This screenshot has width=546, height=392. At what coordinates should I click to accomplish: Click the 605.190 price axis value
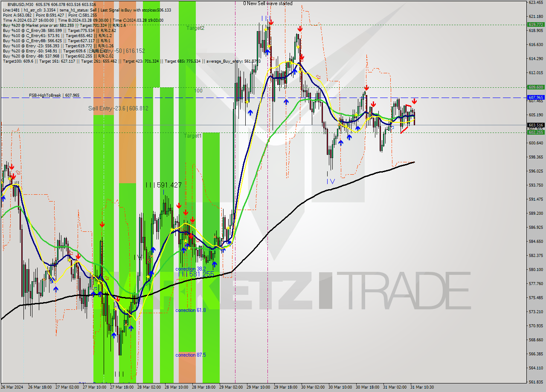(x=536, y=115)
